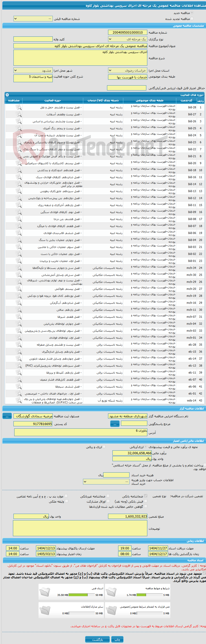Click the ellipsis button beside مسئول ثبت مناقصه
Screen dimensions: 206x644
click(7, 416)
